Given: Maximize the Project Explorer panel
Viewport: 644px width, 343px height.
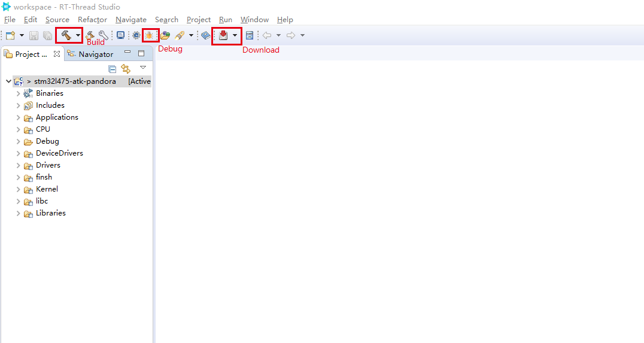Looking at the screenshot, I should coord(141,53).
